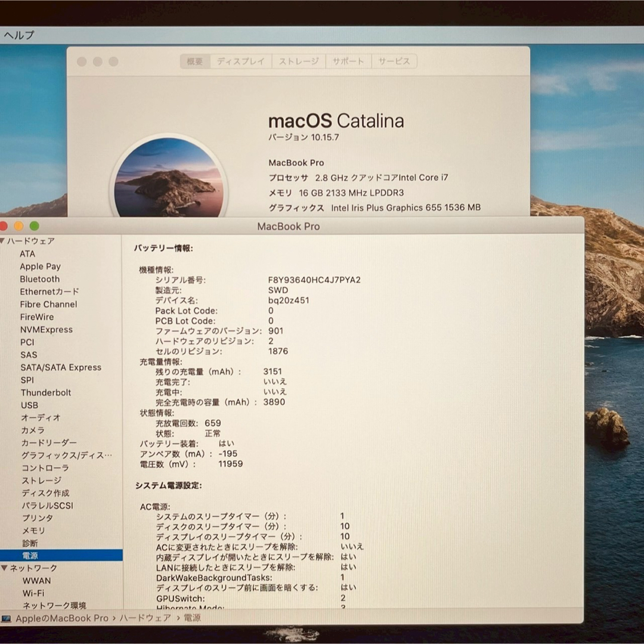
Task: Select プリンタ in the sidebar
Action: point(38,518)
